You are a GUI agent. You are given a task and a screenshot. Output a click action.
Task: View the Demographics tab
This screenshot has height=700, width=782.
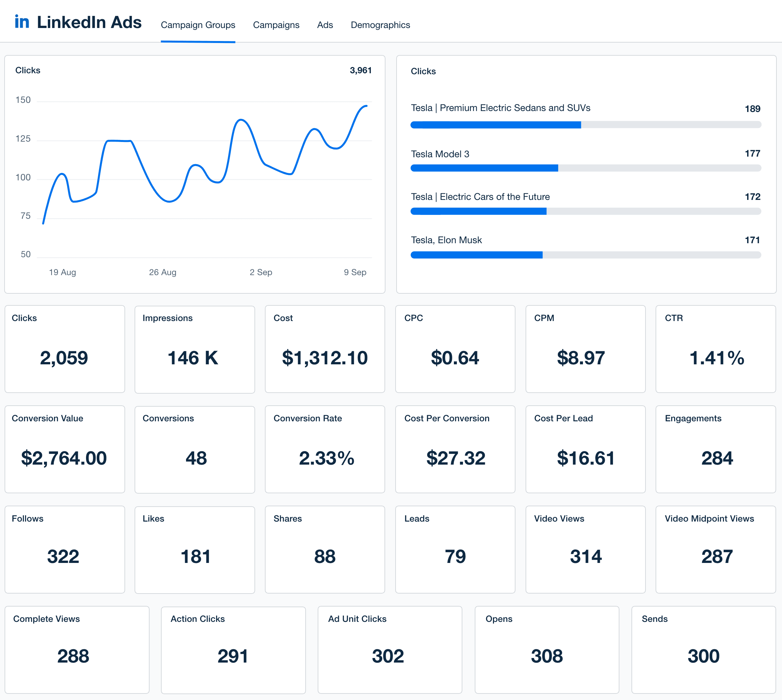point(380,25)
